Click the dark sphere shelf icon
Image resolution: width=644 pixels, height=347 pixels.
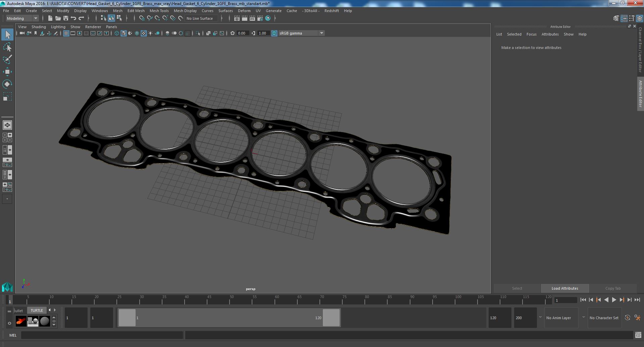pyautogui.click(x=45, y=321)
